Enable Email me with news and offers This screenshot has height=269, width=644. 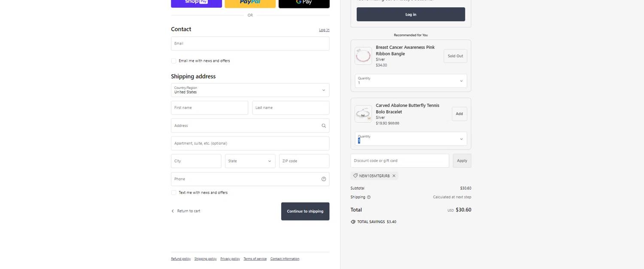pyautogui.click(x=174, y=61)
